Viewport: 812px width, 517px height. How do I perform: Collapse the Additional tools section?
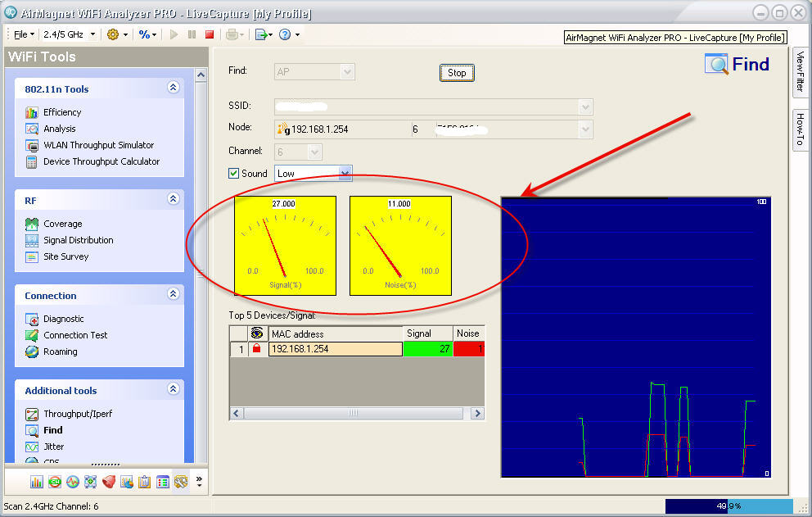coord(174,389)
